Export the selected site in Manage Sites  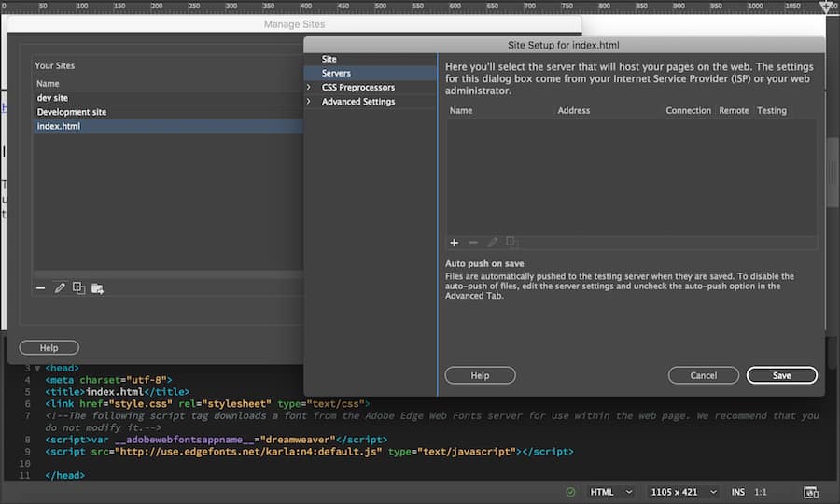(x=97, y=288)
